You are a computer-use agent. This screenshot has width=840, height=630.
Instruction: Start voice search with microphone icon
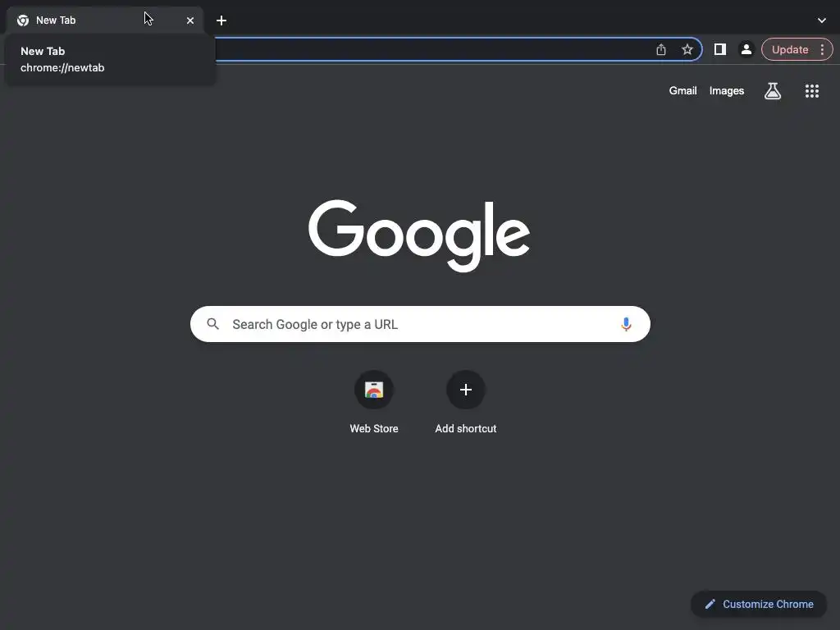[626, 324]
